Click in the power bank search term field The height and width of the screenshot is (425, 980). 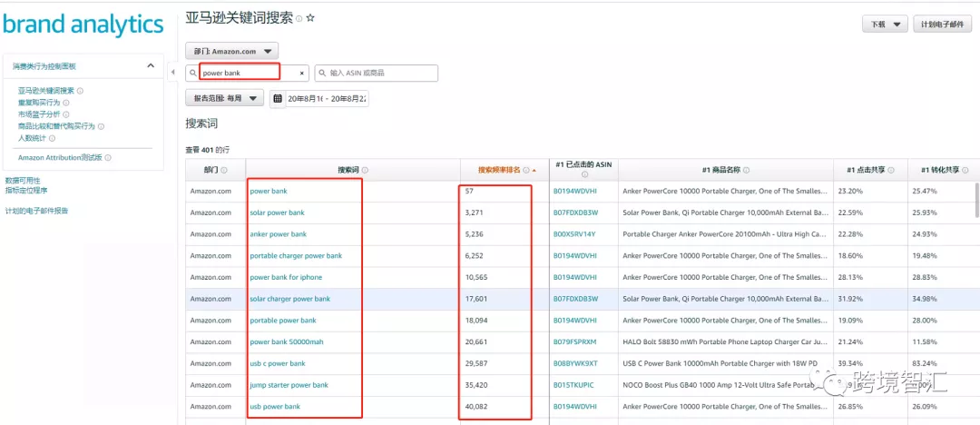point(248,74)
